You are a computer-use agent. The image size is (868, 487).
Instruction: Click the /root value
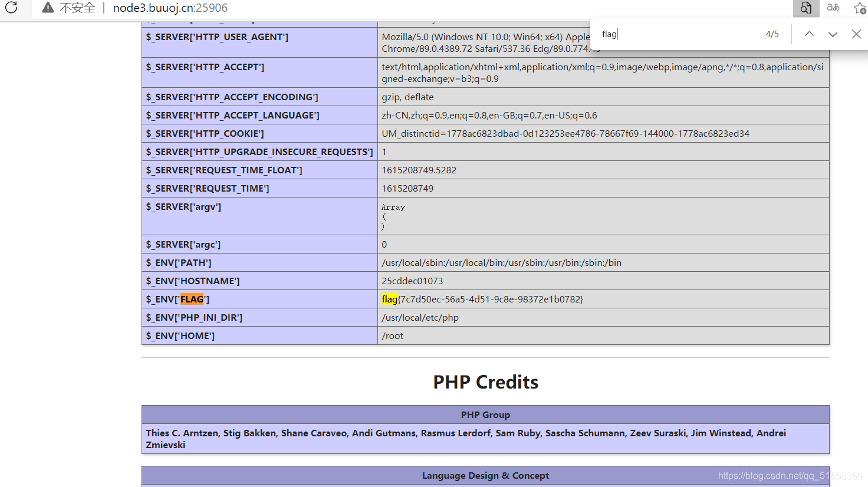tap(393, 335)
